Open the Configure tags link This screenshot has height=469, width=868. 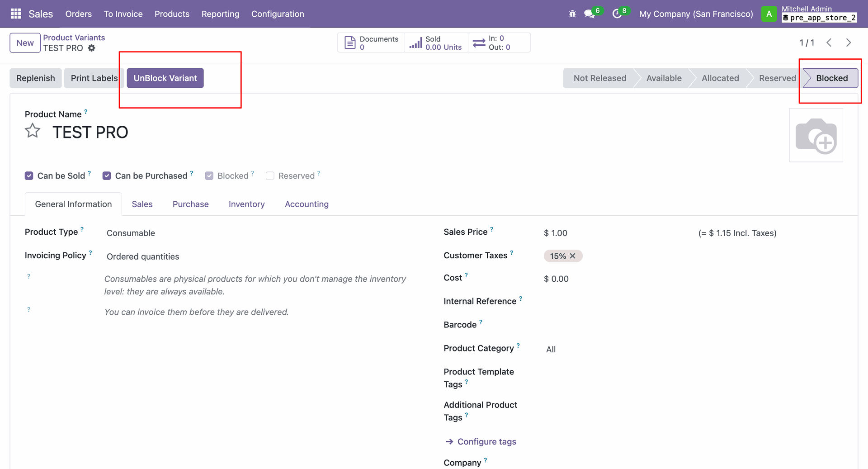486,441
